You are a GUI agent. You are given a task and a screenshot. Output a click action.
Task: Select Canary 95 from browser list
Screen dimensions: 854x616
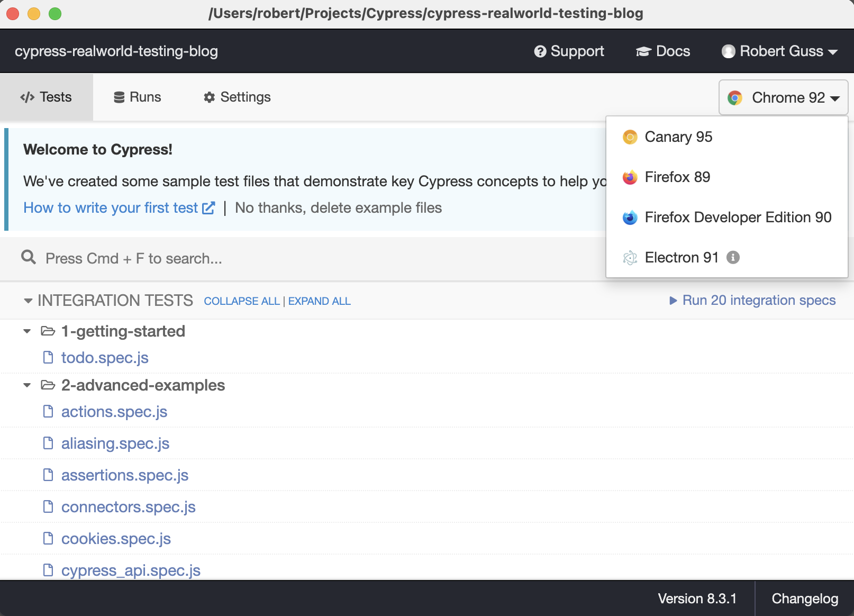pyautogui.click(x=727, y=137)
